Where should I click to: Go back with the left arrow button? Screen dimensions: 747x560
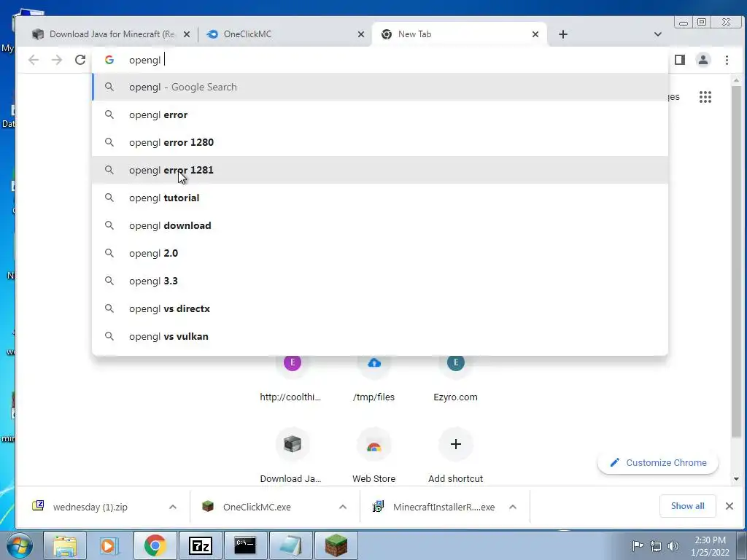(x=34, y=60)
